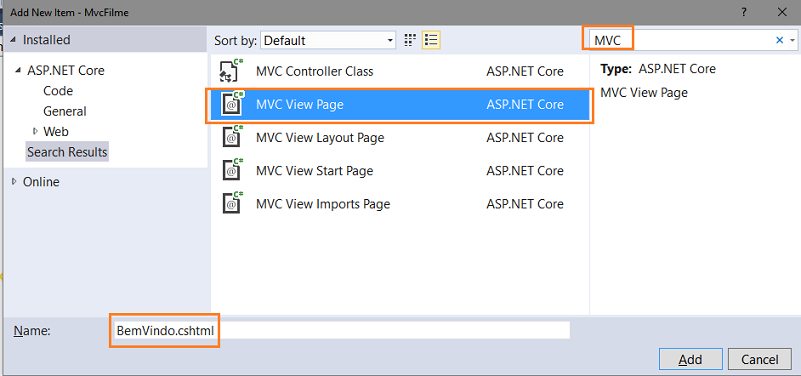Expand the Online section

(x=14, y=181)
